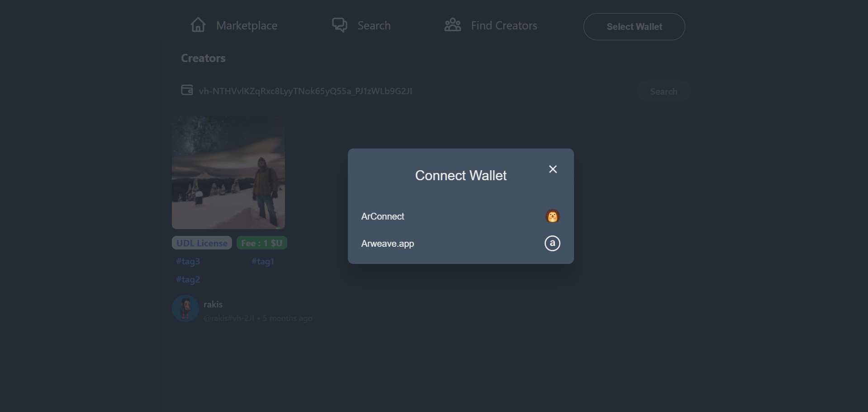Click the Search button beside address

[664, 91]
